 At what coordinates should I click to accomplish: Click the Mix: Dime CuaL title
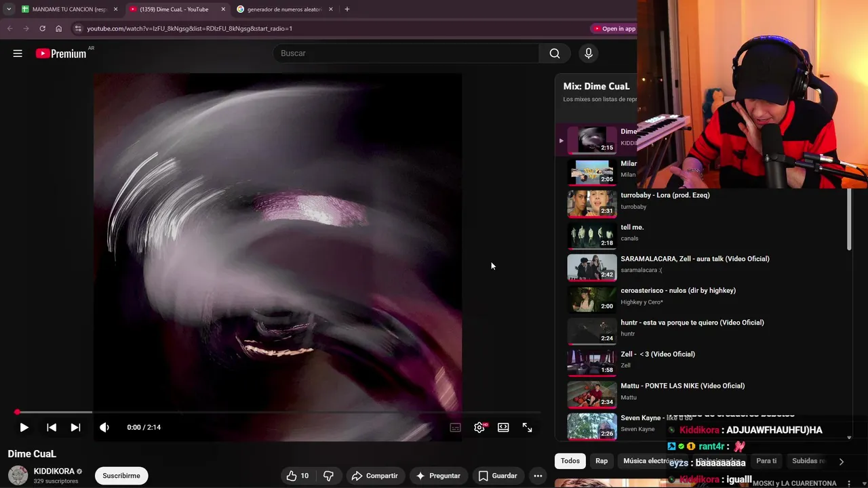[596, 86]
